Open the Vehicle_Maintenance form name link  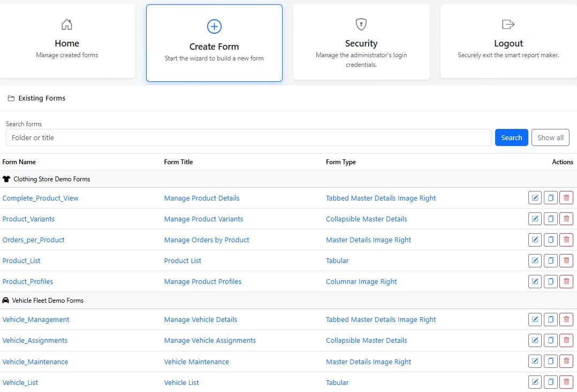coord(35,362)
